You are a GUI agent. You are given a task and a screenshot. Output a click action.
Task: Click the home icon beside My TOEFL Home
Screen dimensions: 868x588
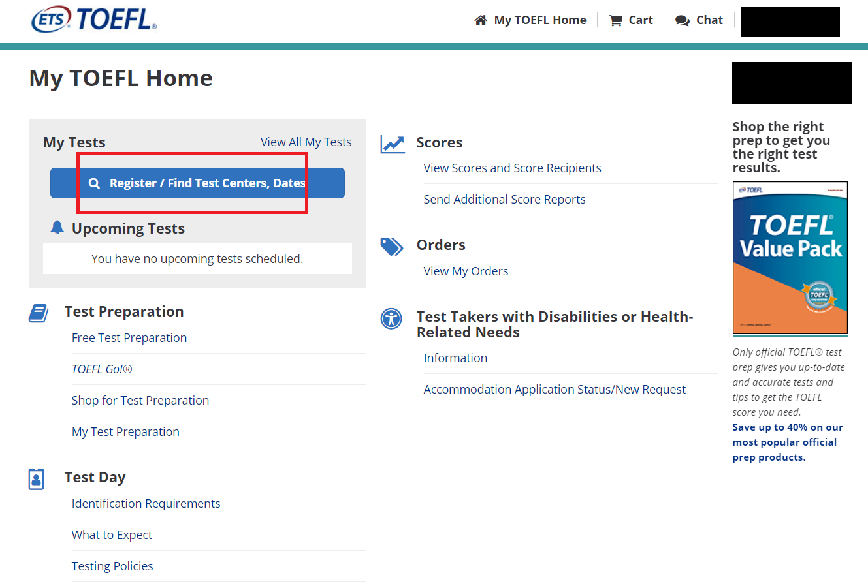tap(481, 20)
